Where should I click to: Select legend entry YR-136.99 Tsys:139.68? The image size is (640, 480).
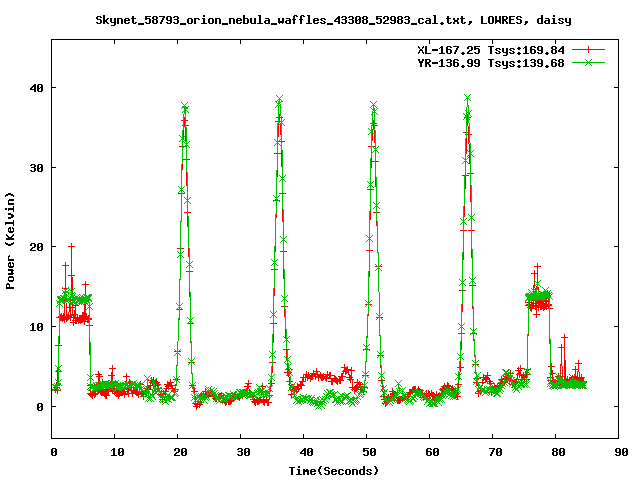pyautogui.click(x=491, y=63)
